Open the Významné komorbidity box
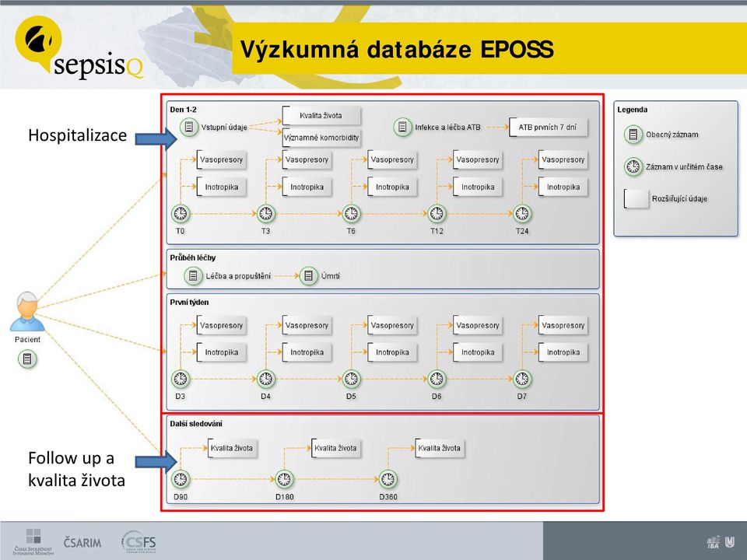747x560 pixels. pos(321,138)
